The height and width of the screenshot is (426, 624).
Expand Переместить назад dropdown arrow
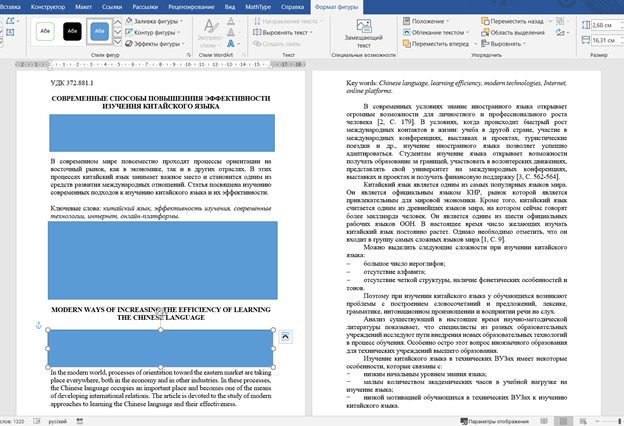pyautogui.click(x=550, y=21)
